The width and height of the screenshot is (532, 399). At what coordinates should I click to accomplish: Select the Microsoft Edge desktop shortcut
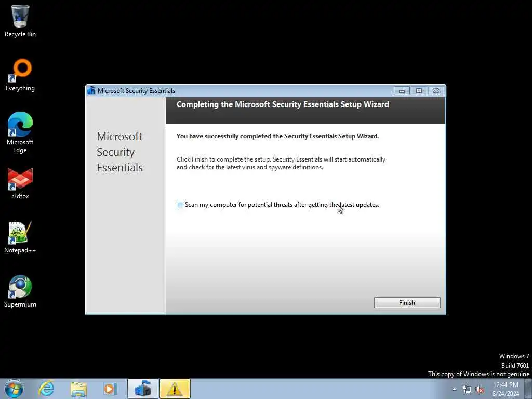[x=20, y=132]
